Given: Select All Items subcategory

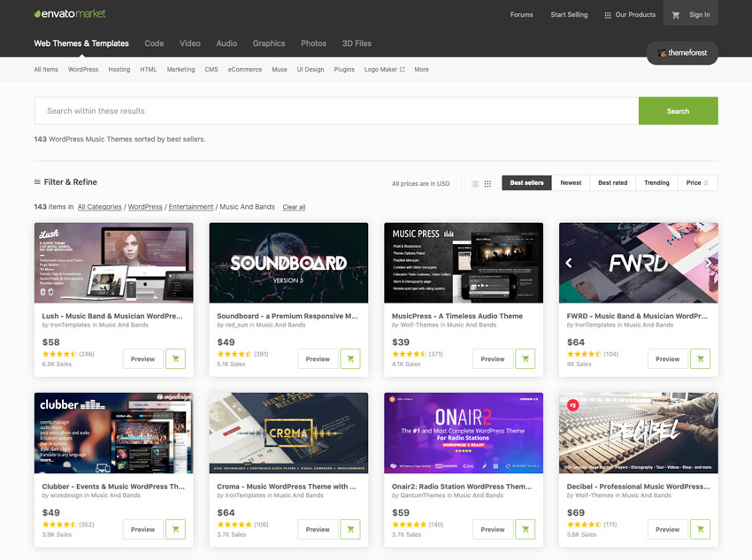Looking at the screenshot, I should [46, 70].
